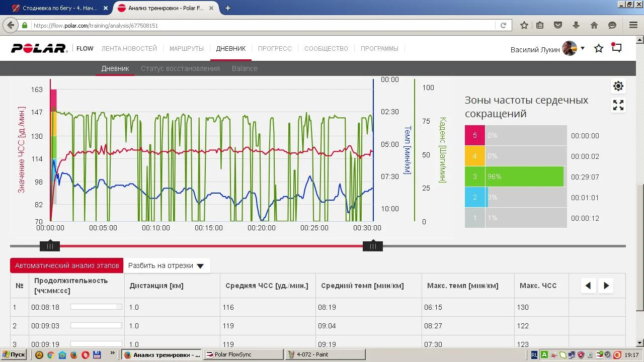Open notifications speech-bubble icon
This screenshot has width=644, height=362.
coord(617,48)
